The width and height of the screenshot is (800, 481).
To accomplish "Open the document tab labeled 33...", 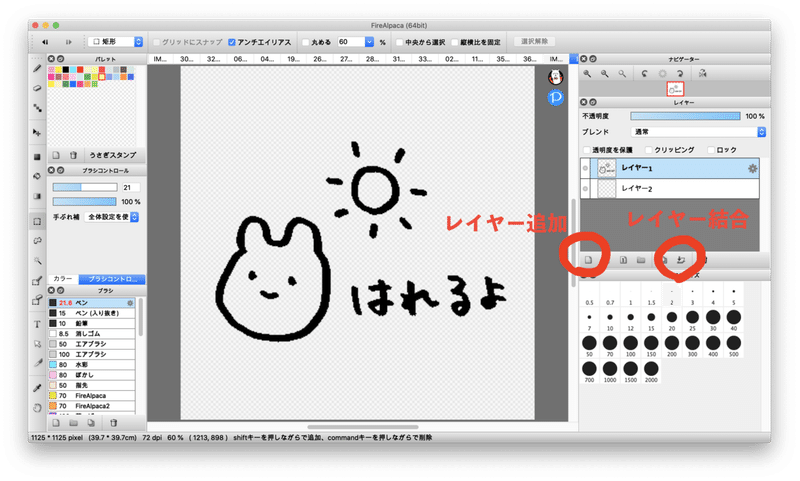I will 426,59.
